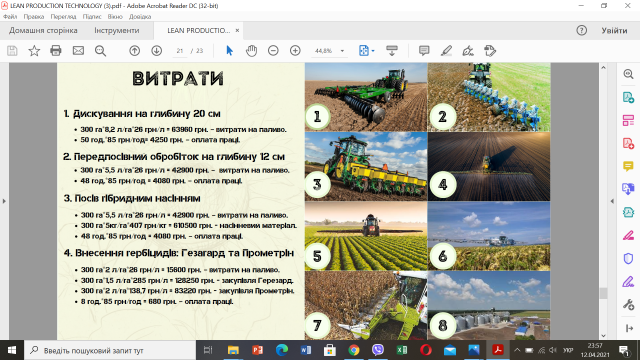Open fit page options dropdown arrow

coord(373,51)
